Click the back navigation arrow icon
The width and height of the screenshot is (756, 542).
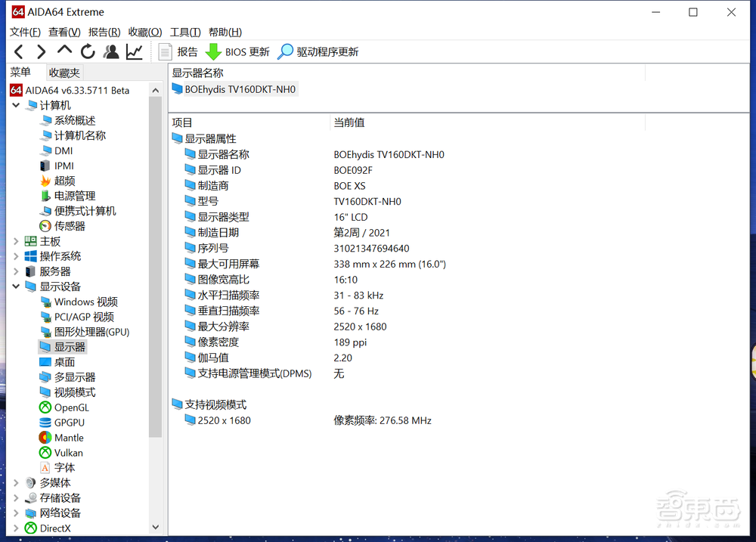coord(18,51)
